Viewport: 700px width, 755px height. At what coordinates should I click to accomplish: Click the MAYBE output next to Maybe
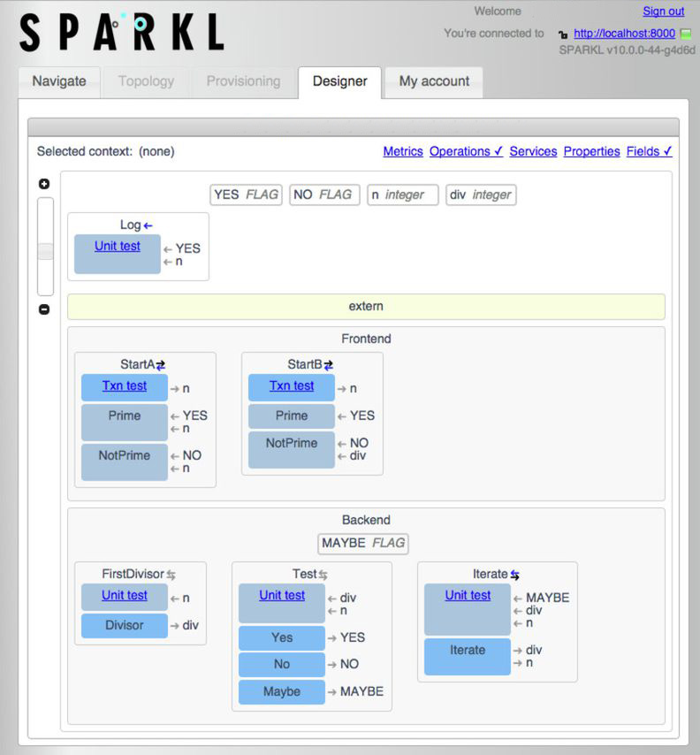tap(362, 691)
